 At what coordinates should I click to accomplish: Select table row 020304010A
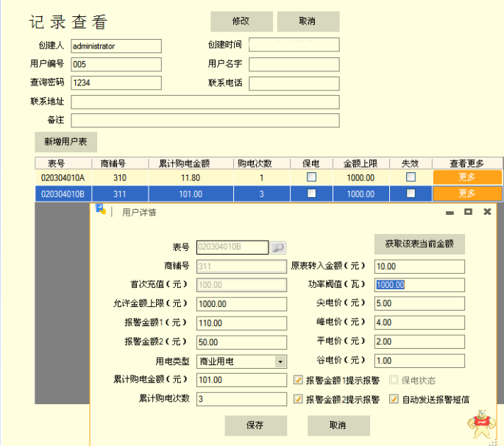click(63, 177)
